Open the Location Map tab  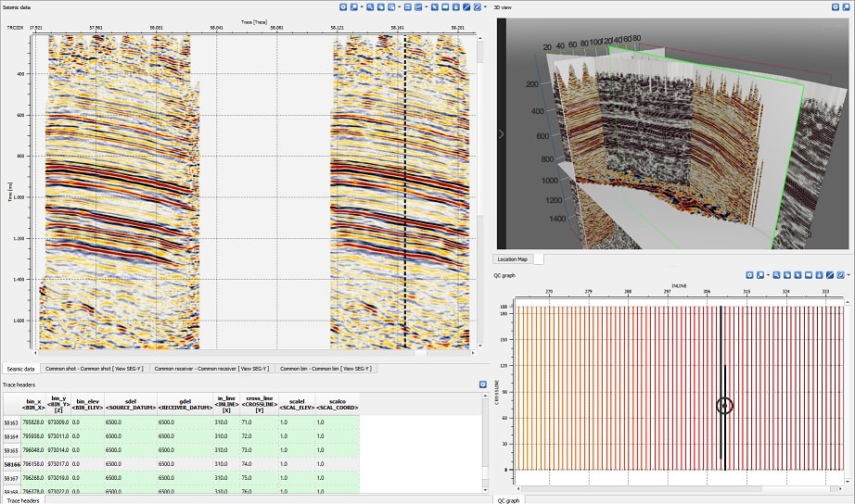pyautogui.click(x=513, y=259)
